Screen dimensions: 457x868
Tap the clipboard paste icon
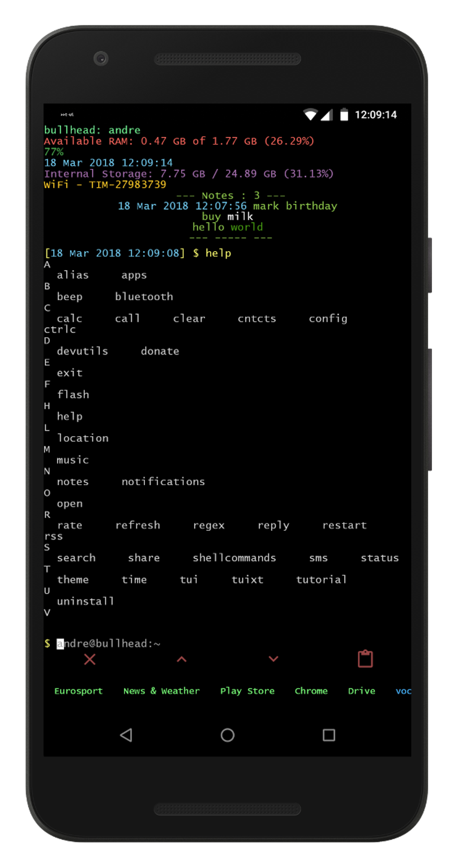[x=365, y=658]
